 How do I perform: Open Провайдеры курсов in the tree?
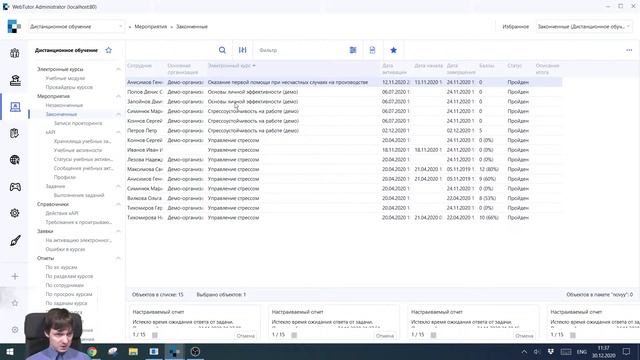69,87
